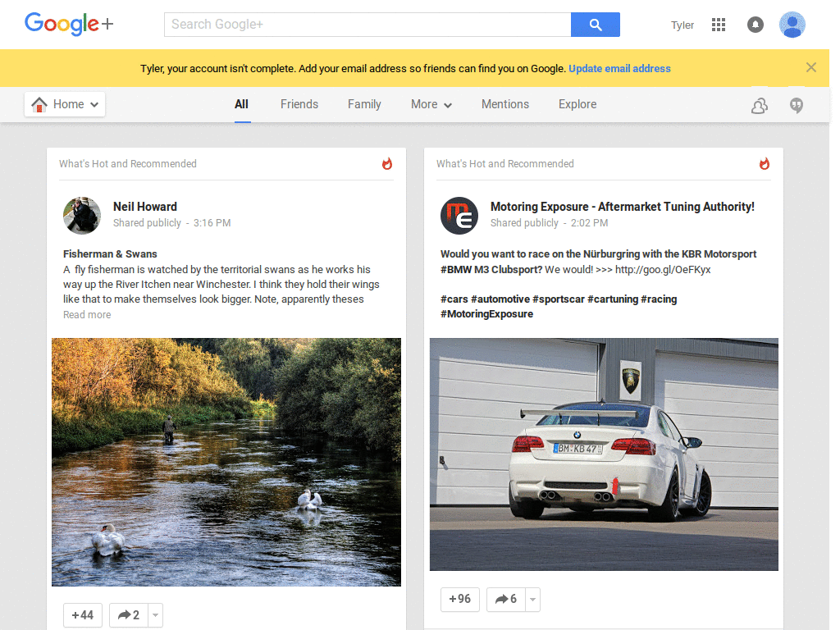The width and height of the screenshot is (840, 630).
Task: Click the 2:02 PM timestamp
Action: tap(589, 223)
